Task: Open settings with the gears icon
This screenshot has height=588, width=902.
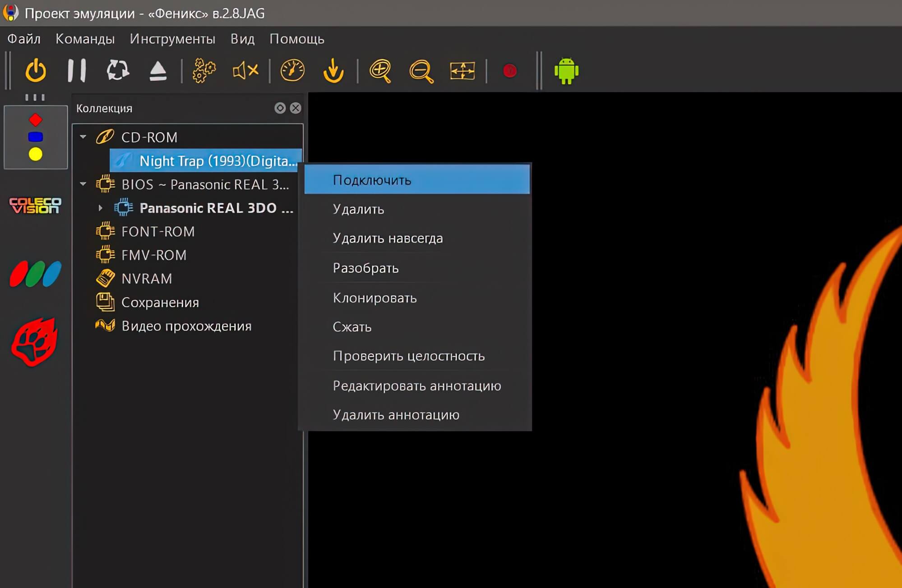Action: (204, 71)
